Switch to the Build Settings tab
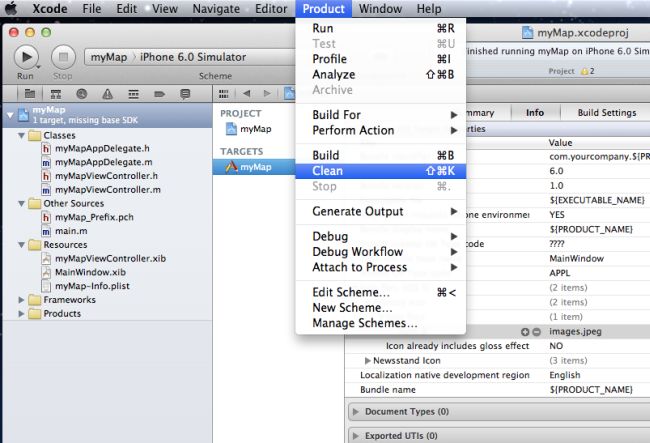 point(607,113)
